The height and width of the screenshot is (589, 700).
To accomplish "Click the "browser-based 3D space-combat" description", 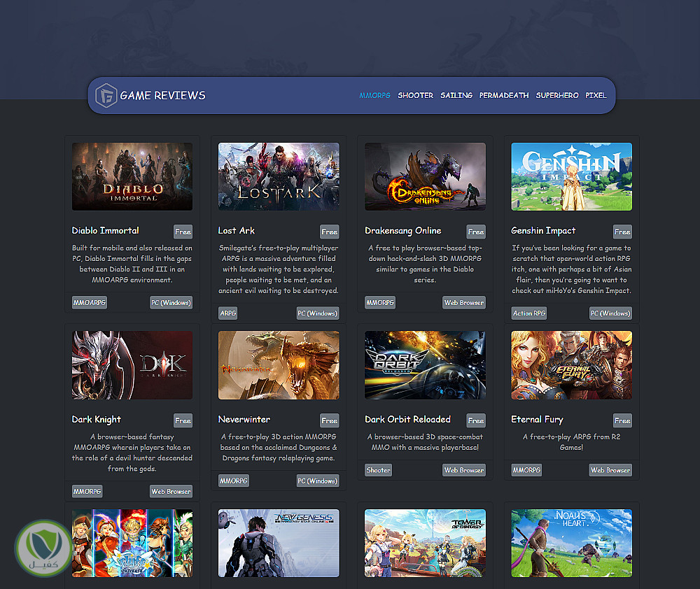I will tap(425, 442).
